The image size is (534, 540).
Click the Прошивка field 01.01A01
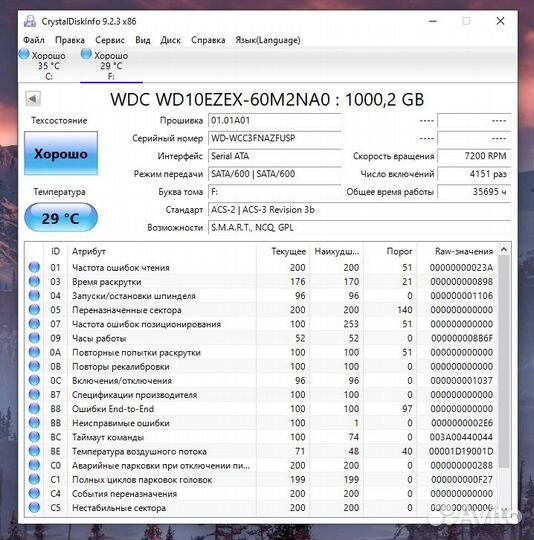(x=274, y=121)
